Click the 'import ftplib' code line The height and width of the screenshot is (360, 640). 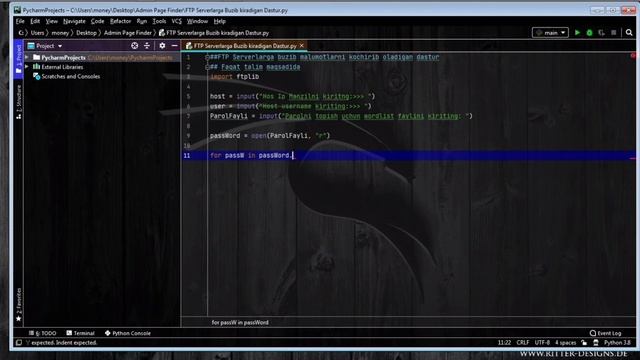[x=234, y=77]
